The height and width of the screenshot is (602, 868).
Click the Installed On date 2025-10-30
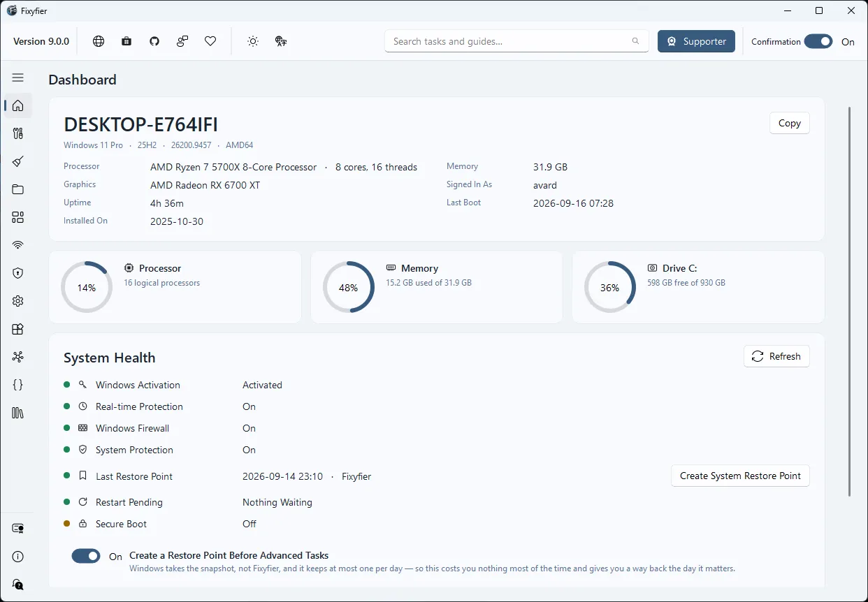[x=177, y=221]
